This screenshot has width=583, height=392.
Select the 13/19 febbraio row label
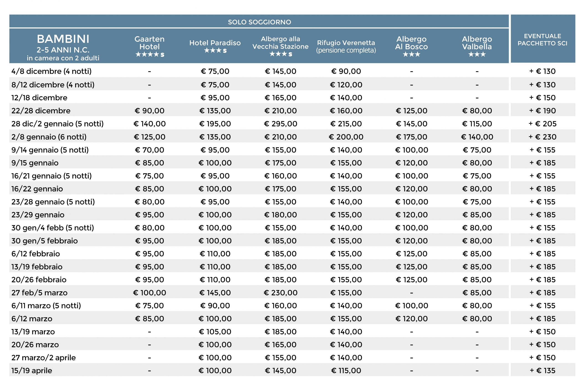click(37, 267)
